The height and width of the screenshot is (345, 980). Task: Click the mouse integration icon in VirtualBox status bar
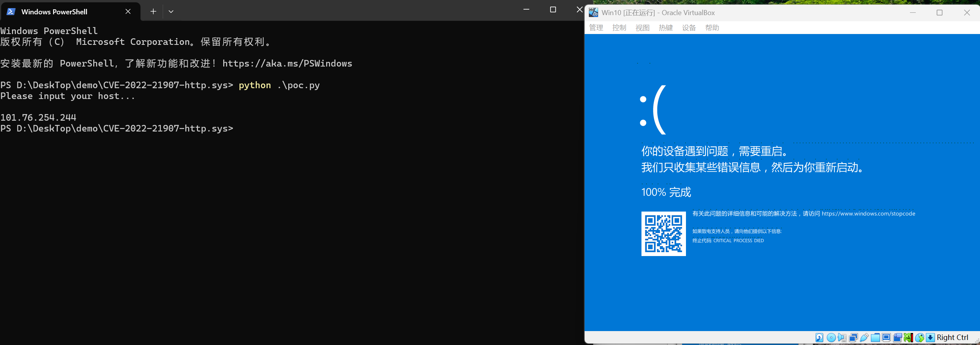(x=919, y=338)
